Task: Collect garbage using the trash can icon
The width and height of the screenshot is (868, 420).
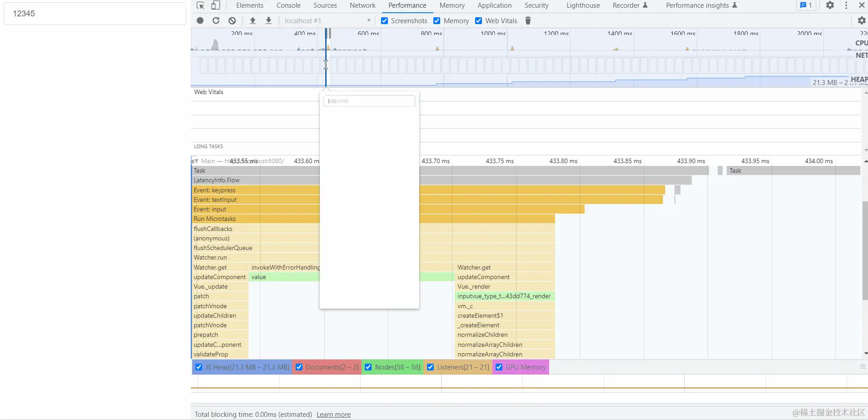Action: click(x=528, y=20)
